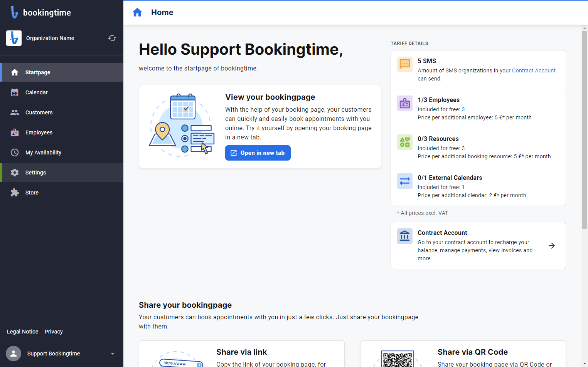Click the page scrollbar thumb
Viewport: 588px width, 367px height.
[x=585, y=130]
